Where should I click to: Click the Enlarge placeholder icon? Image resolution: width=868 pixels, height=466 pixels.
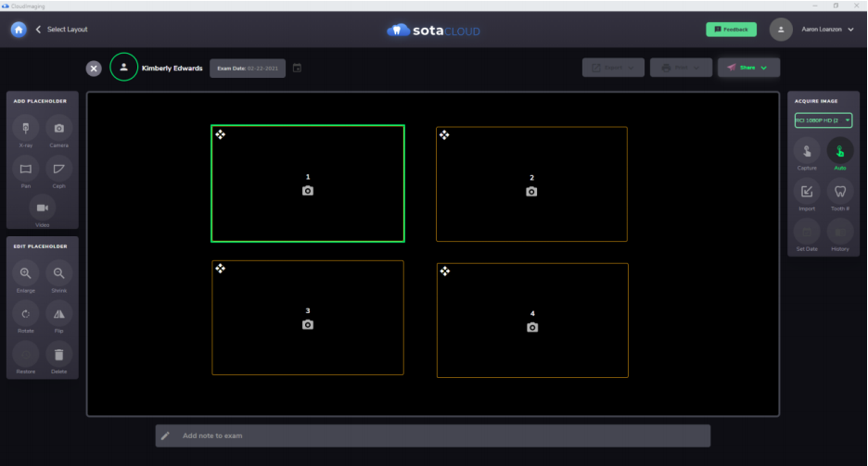click(26, 273)
